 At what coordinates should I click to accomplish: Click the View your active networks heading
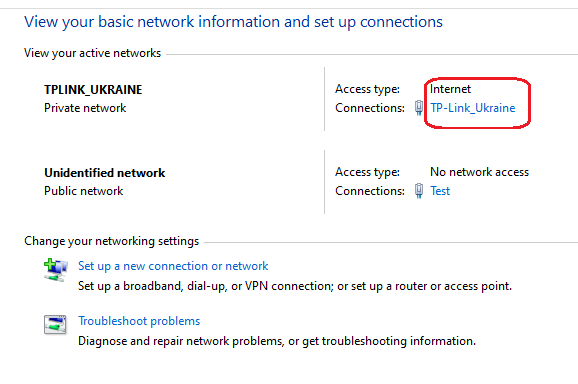[x=93, y=53]
